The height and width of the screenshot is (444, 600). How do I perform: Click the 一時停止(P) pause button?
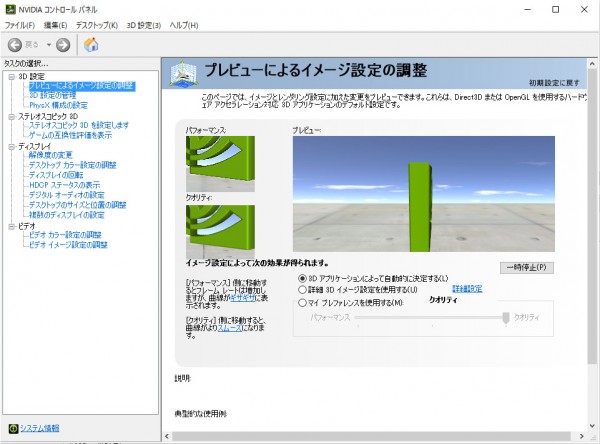[527, 268]
